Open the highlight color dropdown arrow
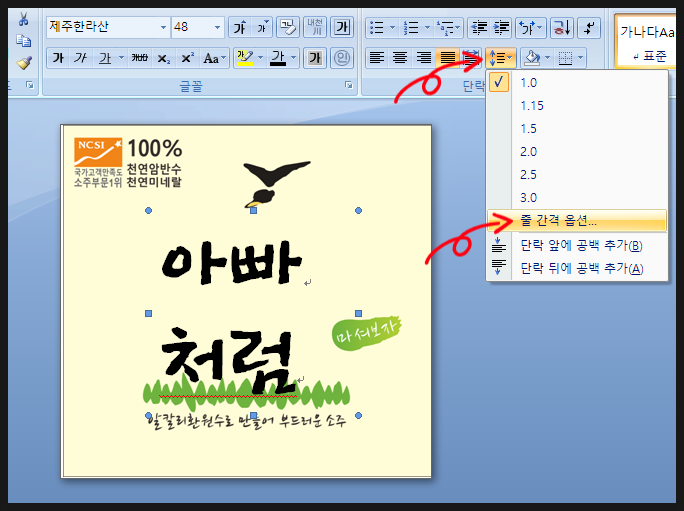This screenshot has height=511, width=684. (260, 58)
